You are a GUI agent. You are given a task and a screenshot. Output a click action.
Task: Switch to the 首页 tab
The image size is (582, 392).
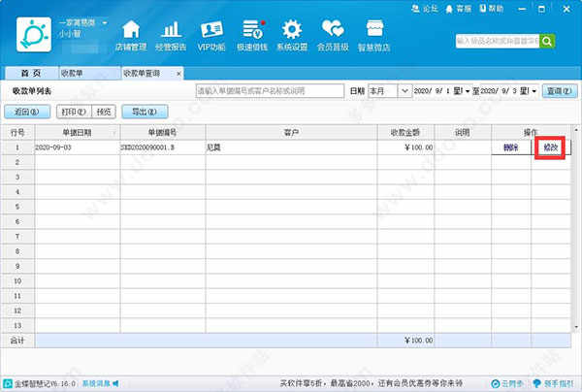[x=31, y=73]
